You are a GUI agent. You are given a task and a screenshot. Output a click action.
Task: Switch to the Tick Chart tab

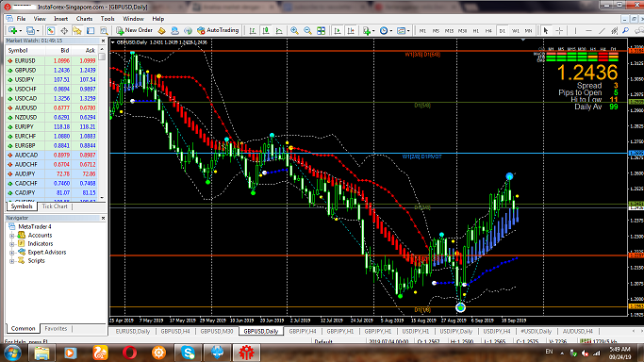click(55, 206)
